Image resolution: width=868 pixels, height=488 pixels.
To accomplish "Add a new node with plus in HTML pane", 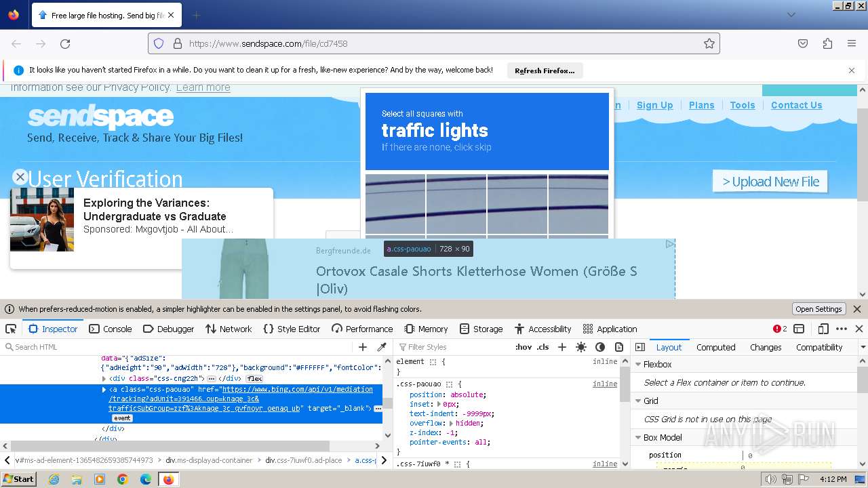I will [363, 347].
